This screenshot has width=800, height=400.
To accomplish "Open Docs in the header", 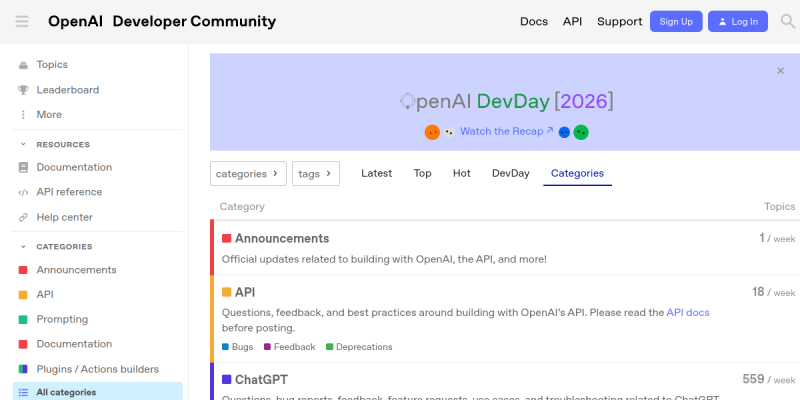I will (534, 21).
